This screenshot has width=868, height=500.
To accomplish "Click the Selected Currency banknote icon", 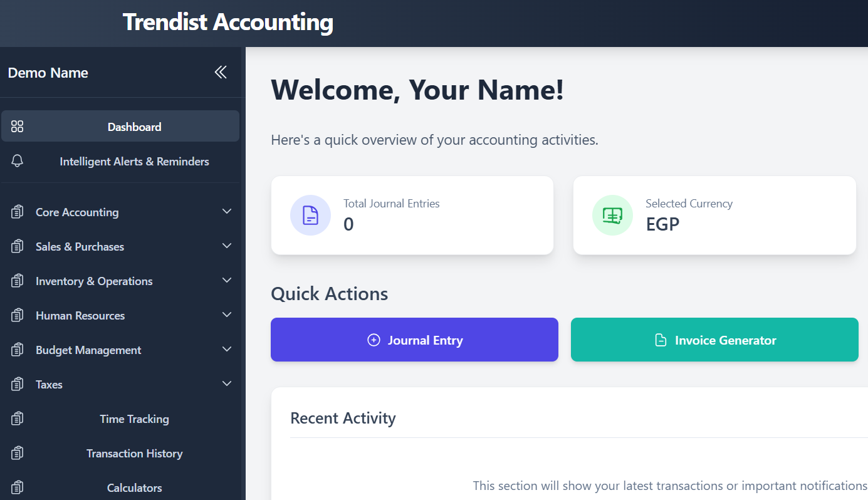I will [x=612, y=215].
